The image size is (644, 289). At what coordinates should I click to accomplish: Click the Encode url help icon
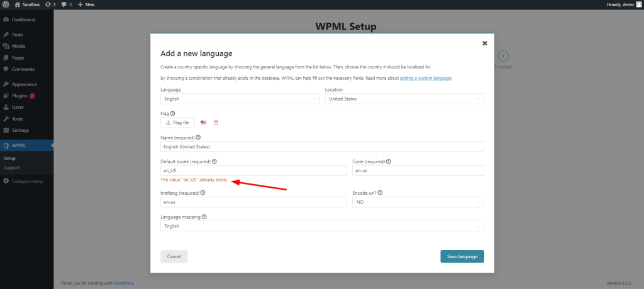click(380, 192)
